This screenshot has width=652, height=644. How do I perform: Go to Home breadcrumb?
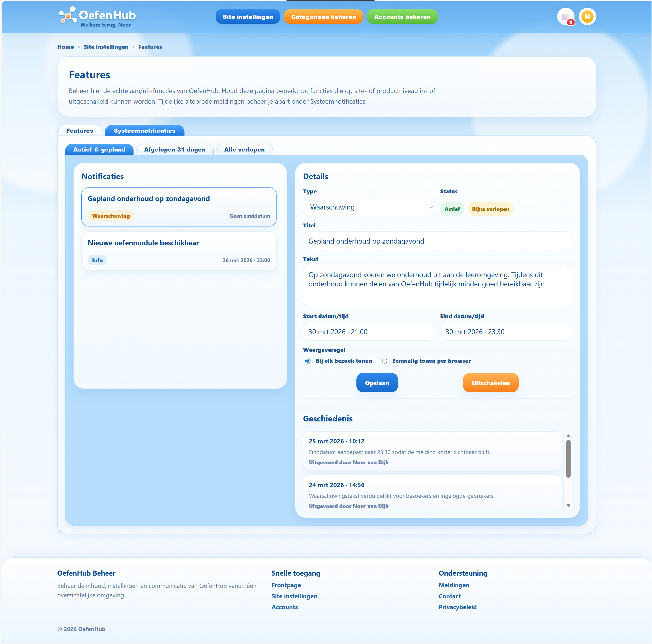click(65, 47)
